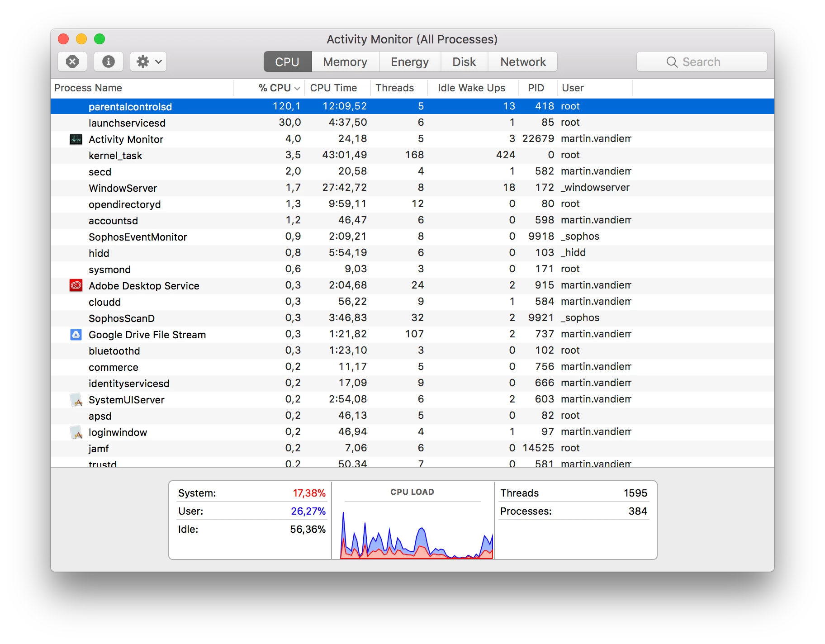Open the process Info (i) button
825x644 pixels.
[x=109, y=62]
